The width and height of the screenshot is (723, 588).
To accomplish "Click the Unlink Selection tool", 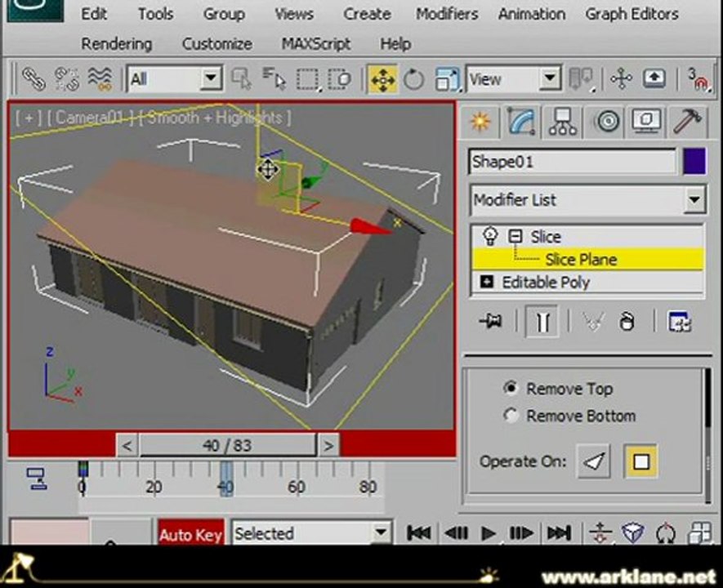I will pyautogui.click(x=66, y=78).
